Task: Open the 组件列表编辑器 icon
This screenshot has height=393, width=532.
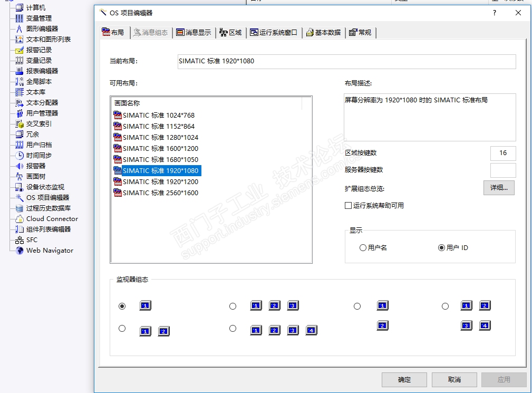Action: (20, 229)
